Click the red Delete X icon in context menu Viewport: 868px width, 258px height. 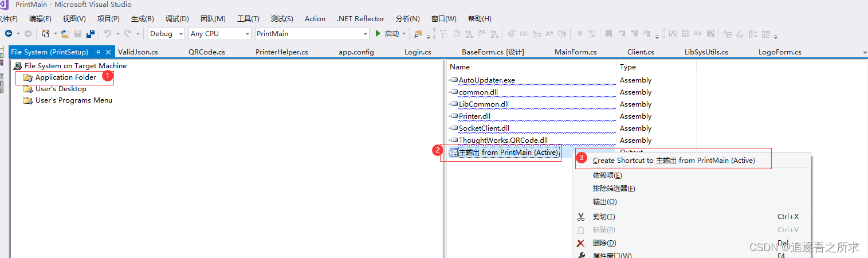tap(581, 243)
